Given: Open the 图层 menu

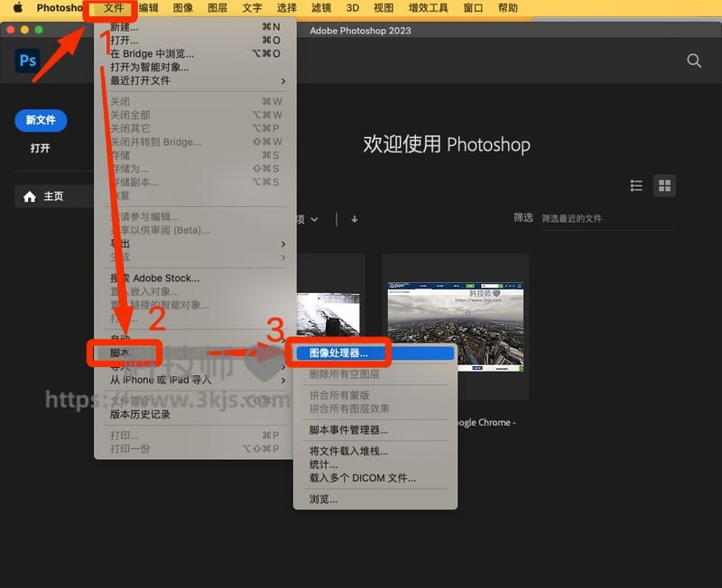Looking at the screenshot, I should tap(218, 8).
